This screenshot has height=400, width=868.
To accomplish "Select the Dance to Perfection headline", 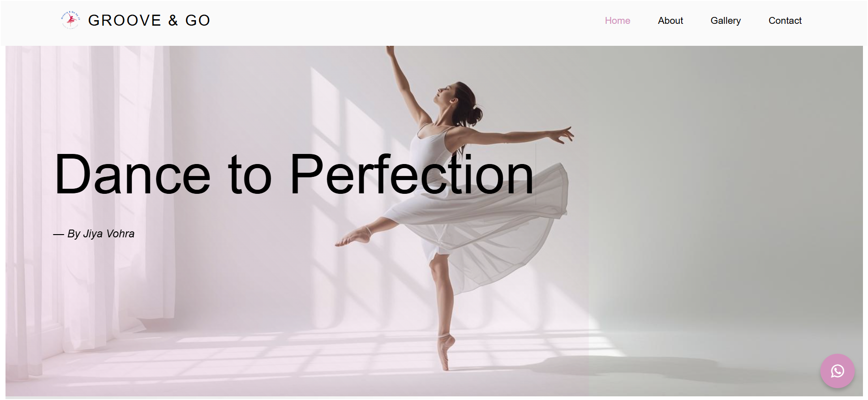I will point(294,174).
